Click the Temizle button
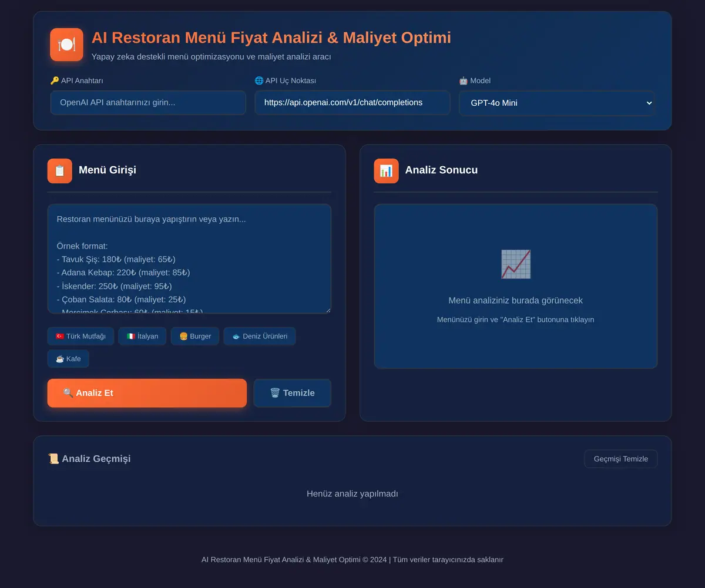 click(x=293, y=393)
